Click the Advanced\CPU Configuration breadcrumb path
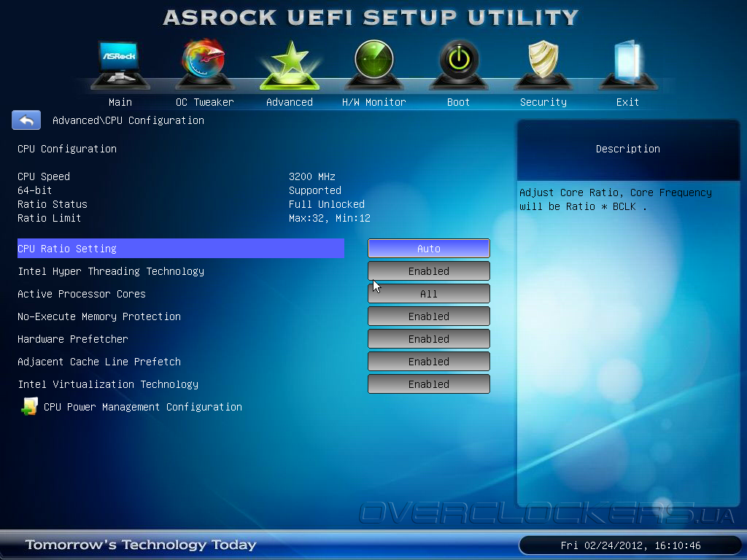Viewport: 747px width, 560px height. pyautogui.click(x=128, y=120)
